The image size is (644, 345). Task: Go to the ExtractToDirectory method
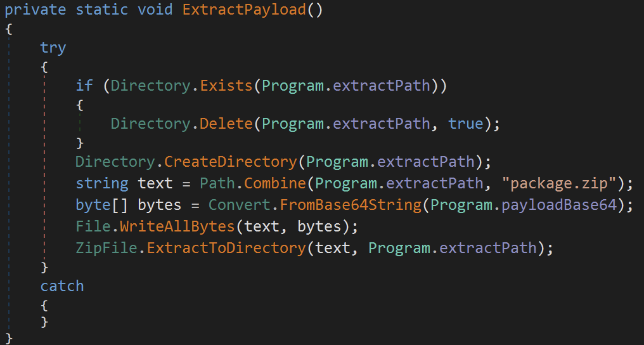tap(226, 248)
